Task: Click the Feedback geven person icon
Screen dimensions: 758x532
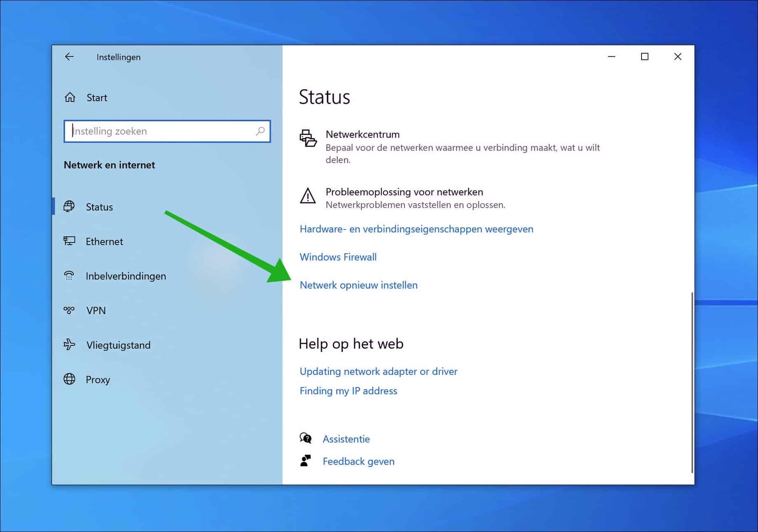Action: (305, 460)
